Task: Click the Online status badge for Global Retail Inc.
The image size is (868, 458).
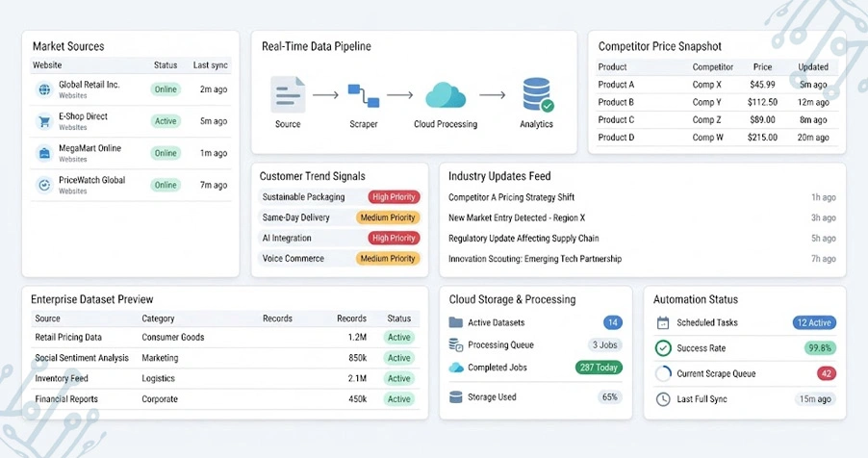Action: click(166, 89)
